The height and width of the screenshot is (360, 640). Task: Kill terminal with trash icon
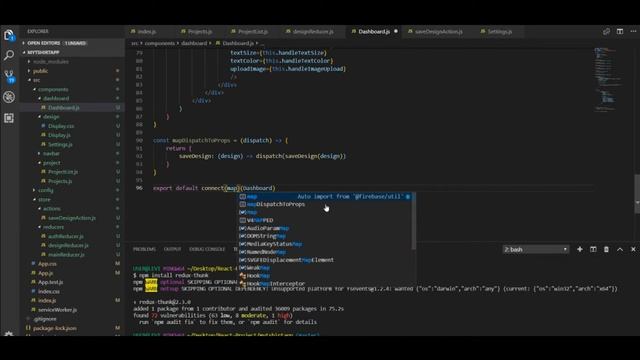607,249
